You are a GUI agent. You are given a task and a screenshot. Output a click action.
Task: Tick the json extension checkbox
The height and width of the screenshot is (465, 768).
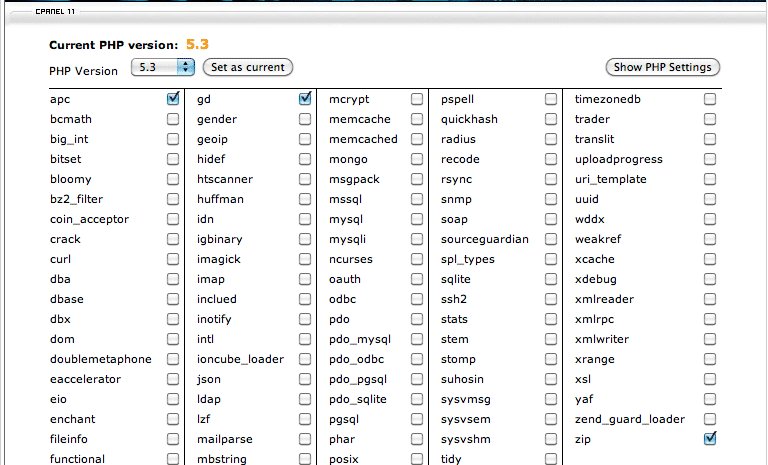305,379
